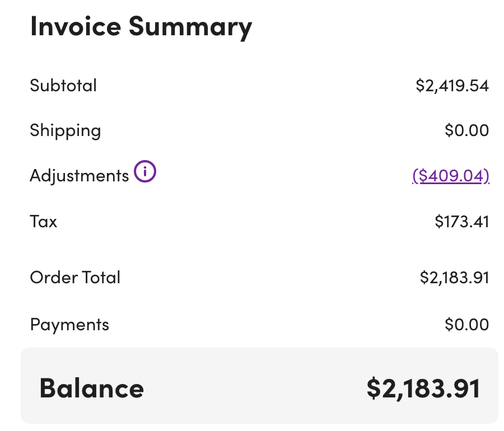Select the Subtotal label
This screenshot has height=431, width=504.
(63, 86)
